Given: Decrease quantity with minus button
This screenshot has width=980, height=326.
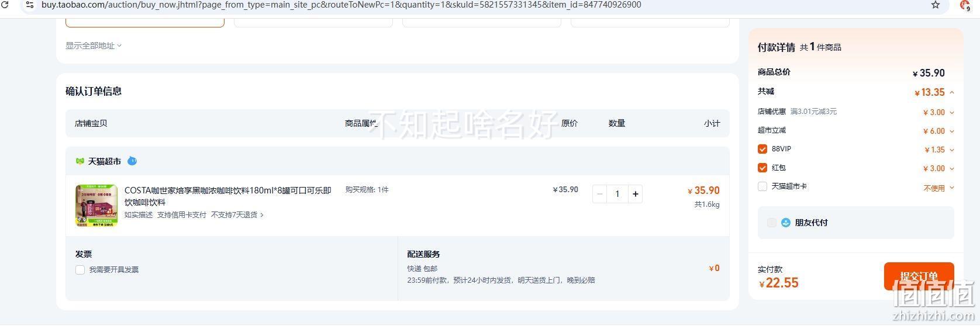Looking at the screenshot, I should pos(599,194).
